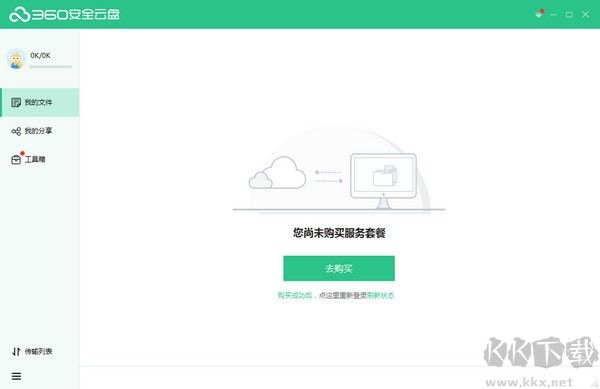Click the notification icon with red dot

point(539,14)
